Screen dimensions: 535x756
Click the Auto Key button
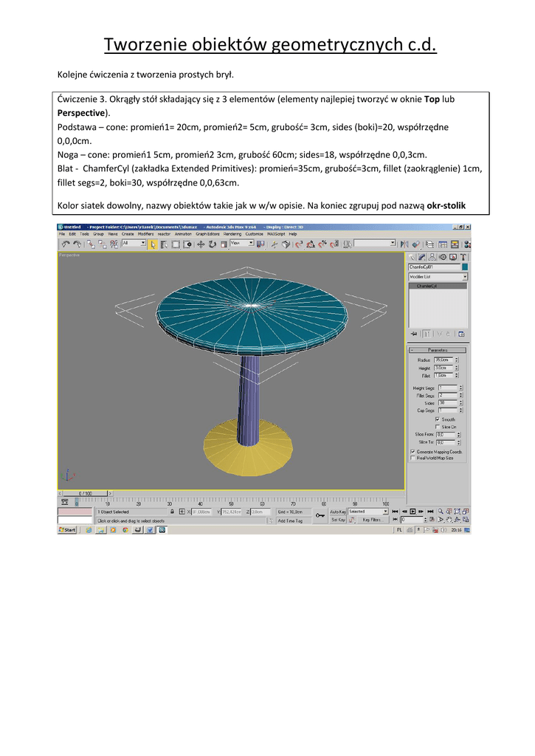[x=338, y=511]
